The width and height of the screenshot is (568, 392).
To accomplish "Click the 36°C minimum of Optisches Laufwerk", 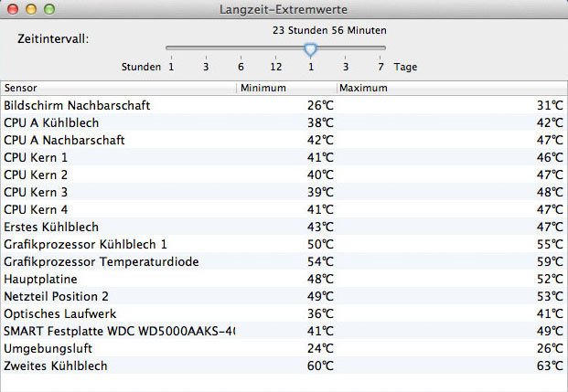I will 320,313.
